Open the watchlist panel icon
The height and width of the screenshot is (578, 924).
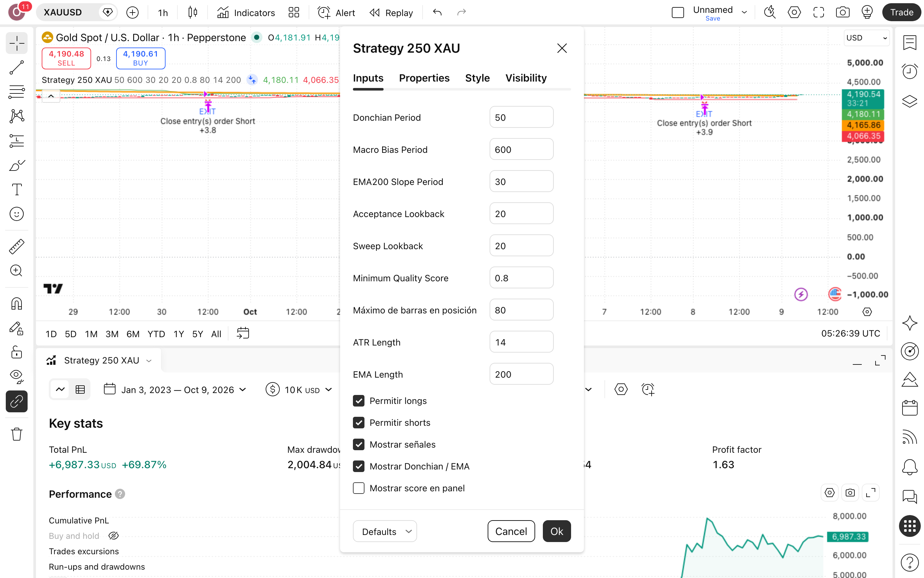pos(910,42)
